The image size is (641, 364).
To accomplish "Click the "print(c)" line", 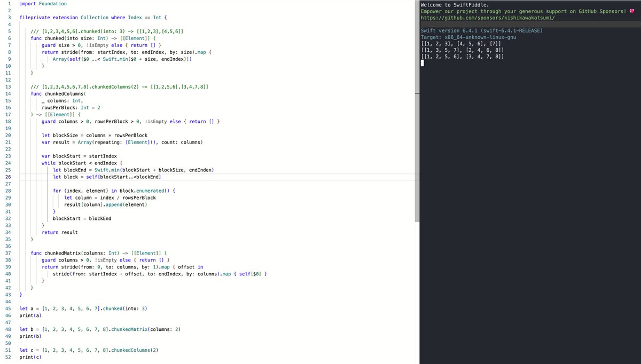I will (x=32, y=358).
